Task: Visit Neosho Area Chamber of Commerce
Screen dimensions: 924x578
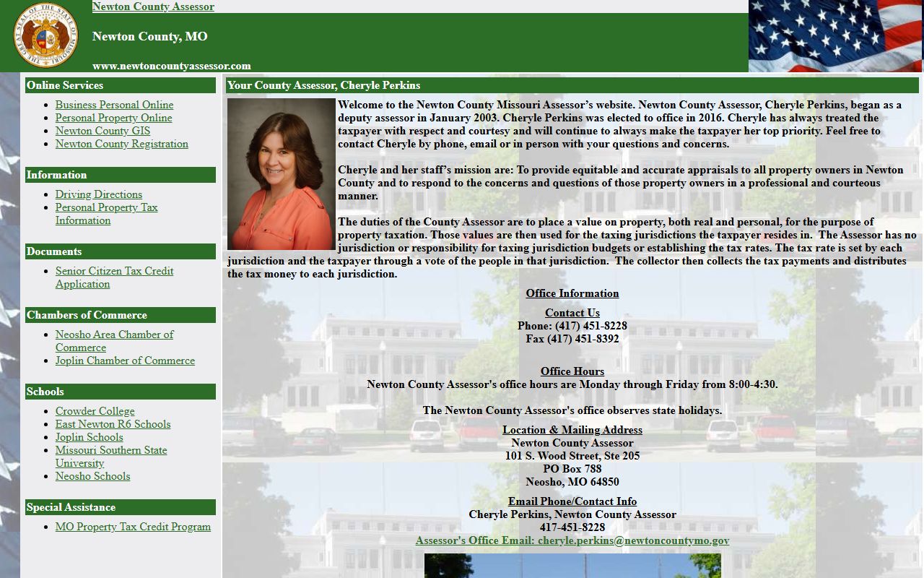Action: [114, 341]
